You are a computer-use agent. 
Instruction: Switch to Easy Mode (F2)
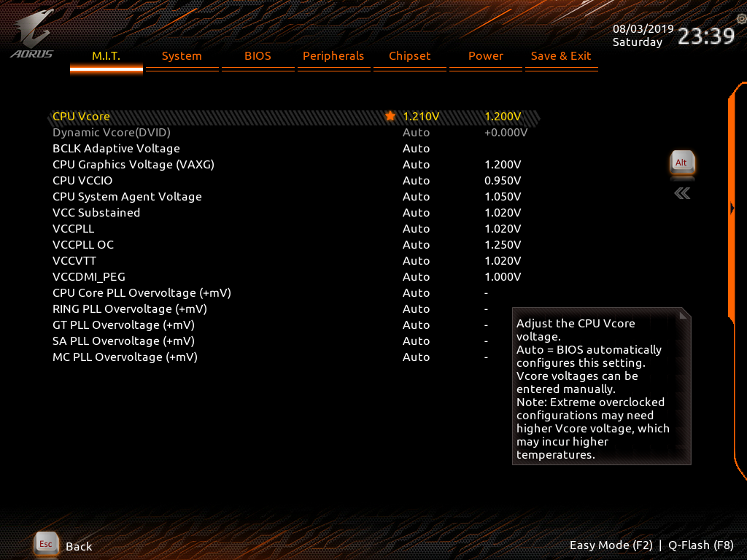(x=611, y=545)
